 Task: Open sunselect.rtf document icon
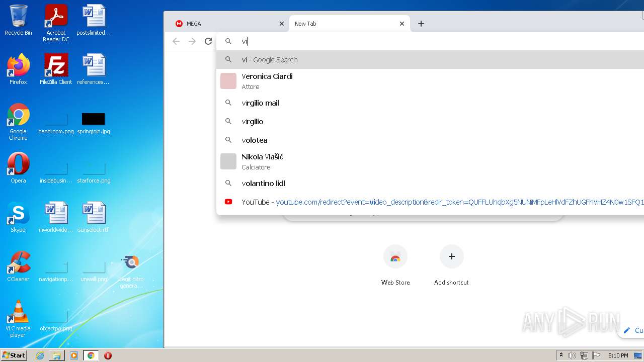click(x=94, y=217)
